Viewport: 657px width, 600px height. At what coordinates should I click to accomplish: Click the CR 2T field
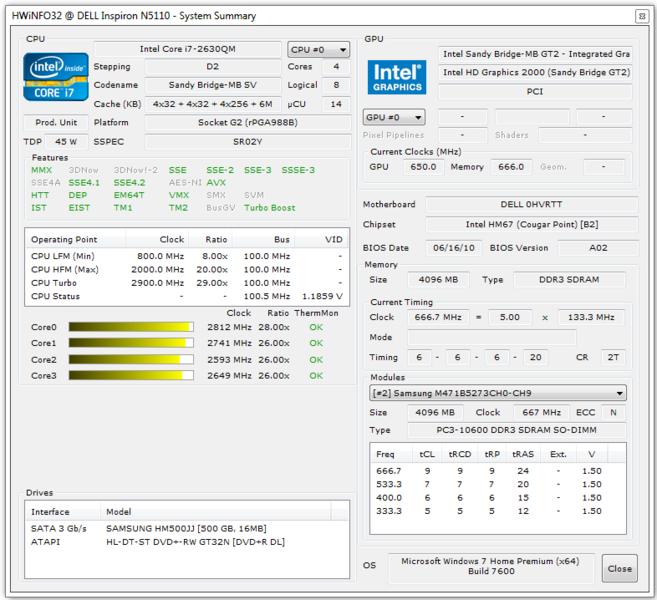coord(613,357)
